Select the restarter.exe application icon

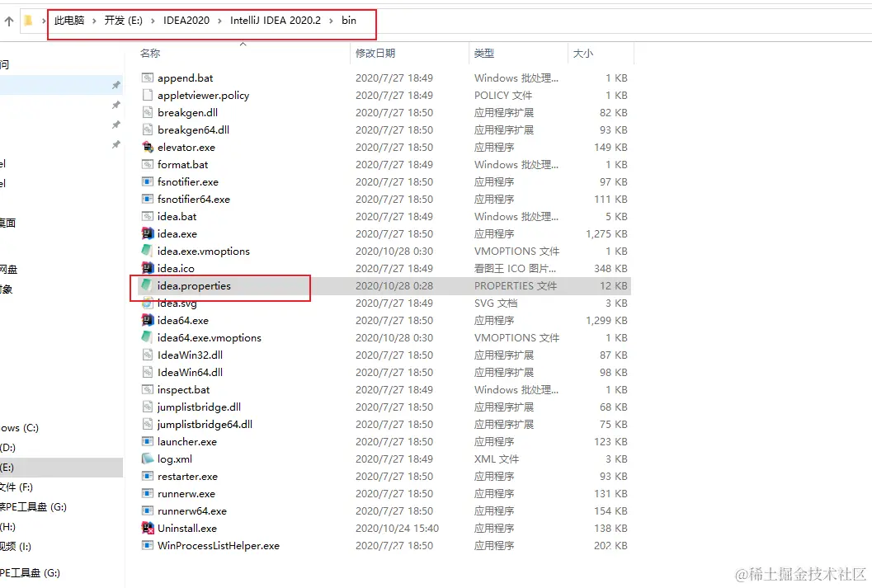(x=148, y=477)
